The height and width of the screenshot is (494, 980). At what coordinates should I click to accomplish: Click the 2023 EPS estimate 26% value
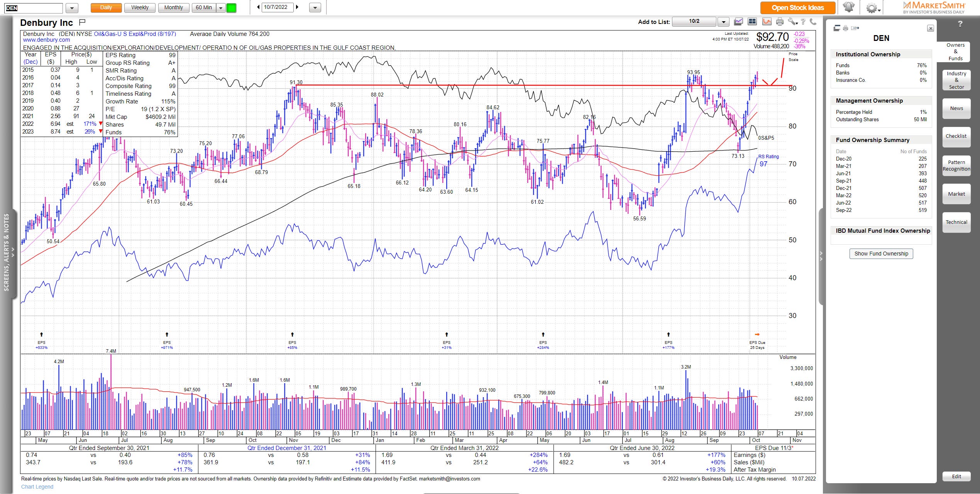pos(90,132)
